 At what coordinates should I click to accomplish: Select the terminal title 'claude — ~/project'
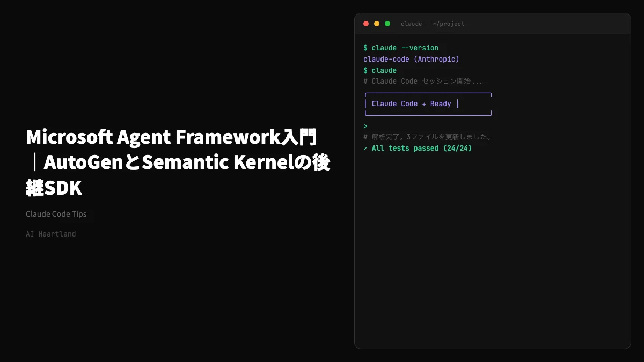(x=433, y=24)
